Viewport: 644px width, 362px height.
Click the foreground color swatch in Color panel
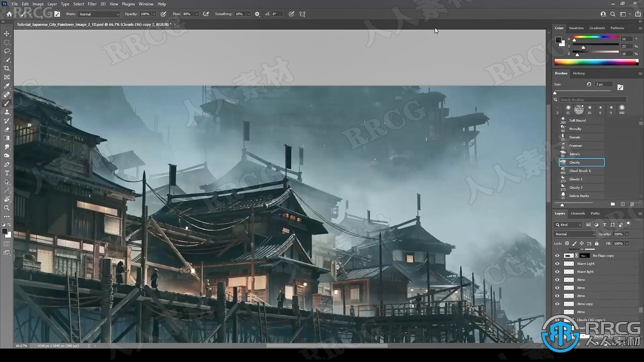(x=558, y=40)
